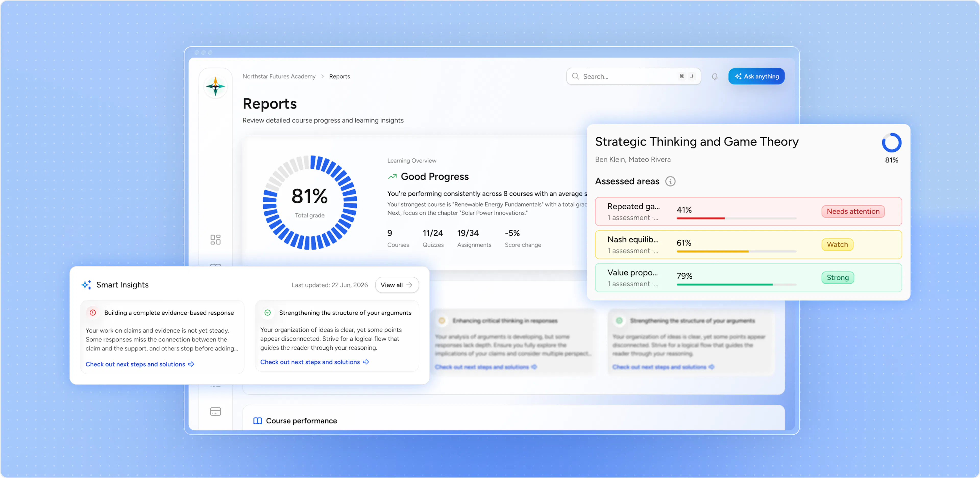Click the Assessed areas info icon

coord(670,181)
